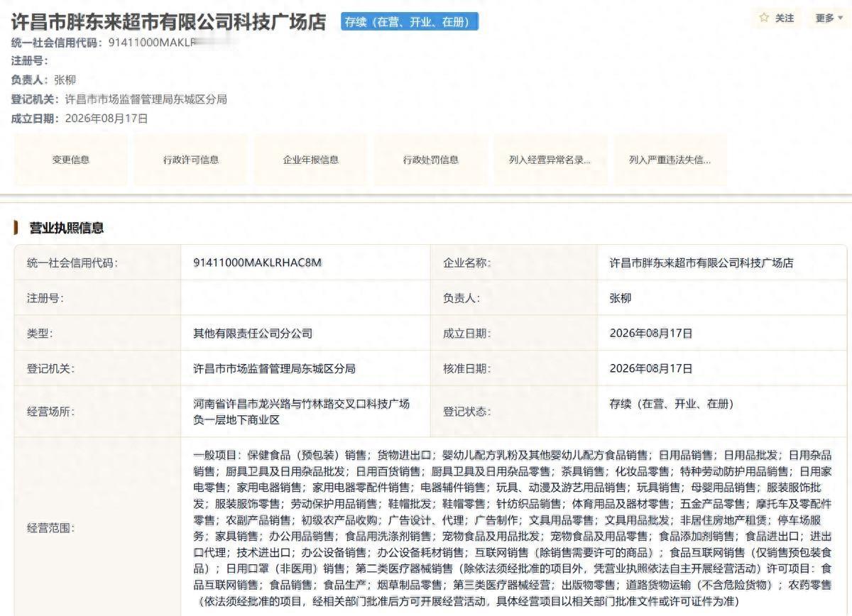
Task: Click 登记机关 value in the table
Action: pyautogui.click(x=274, y=368)
